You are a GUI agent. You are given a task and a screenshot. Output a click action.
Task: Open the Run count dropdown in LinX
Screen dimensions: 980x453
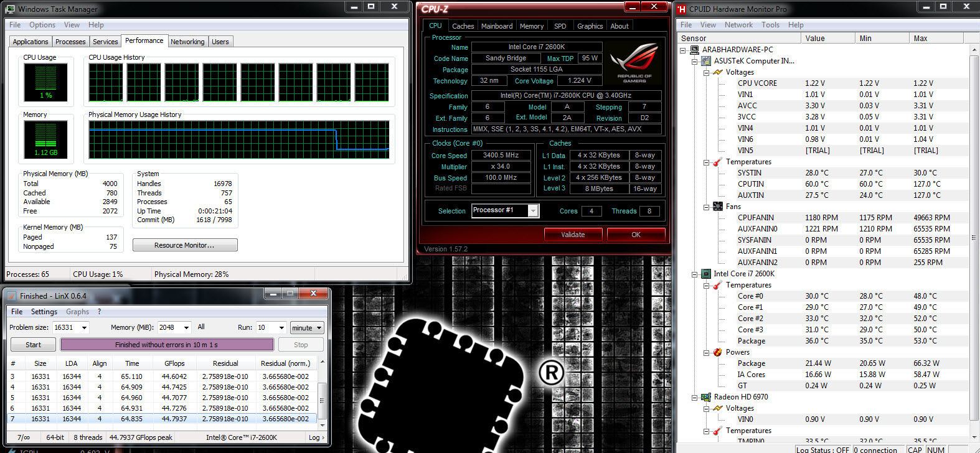[x=281, y=328]
